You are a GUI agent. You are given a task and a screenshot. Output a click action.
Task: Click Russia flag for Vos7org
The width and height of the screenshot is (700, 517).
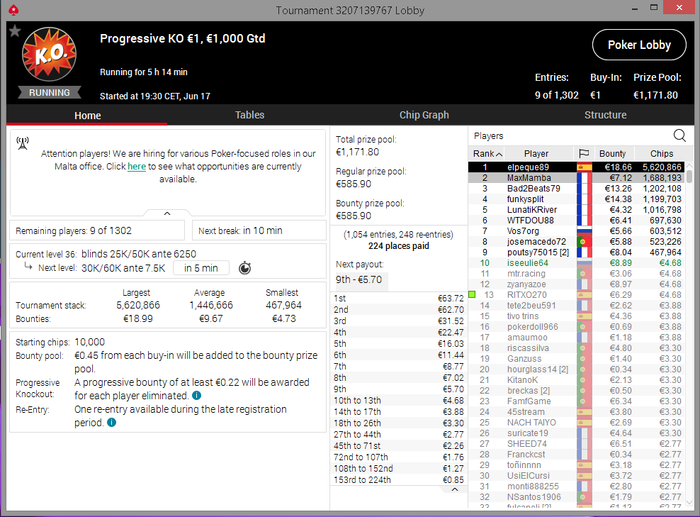pos(584,231)
